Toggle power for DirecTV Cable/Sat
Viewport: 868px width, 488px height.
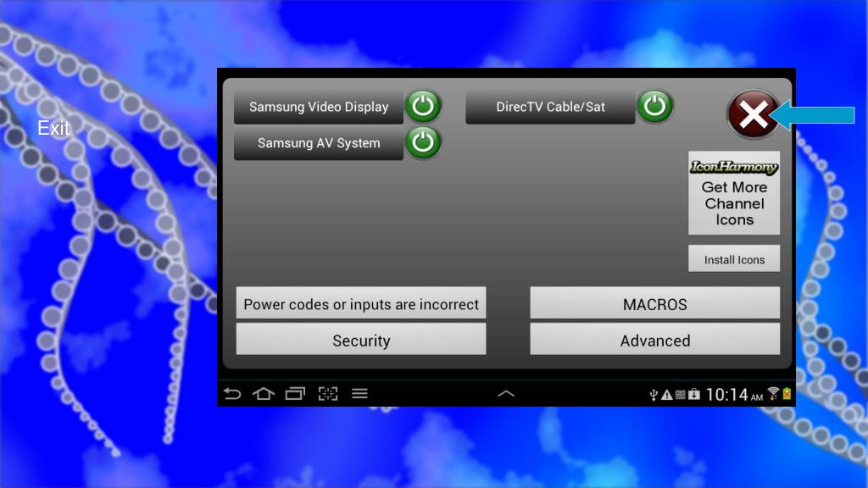(654, 107)
